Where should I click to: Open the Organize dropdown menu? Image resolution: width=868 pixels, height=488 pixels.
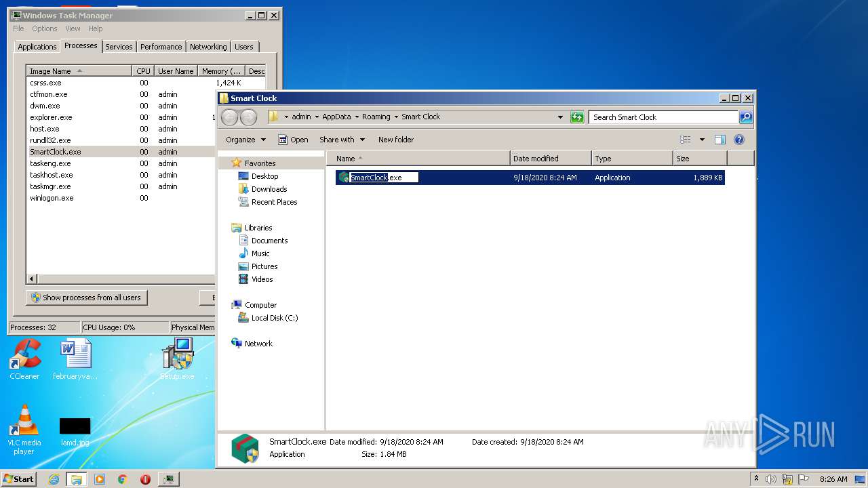(245, 140)
